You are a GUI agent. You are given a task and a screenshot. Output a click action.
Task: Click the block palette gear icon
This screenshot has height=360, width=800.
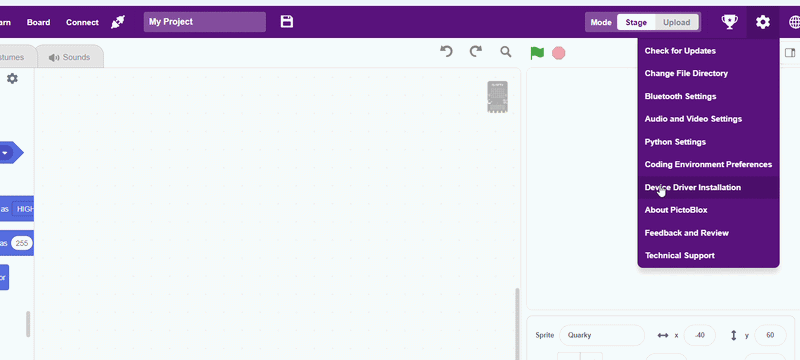pos(12,79)
